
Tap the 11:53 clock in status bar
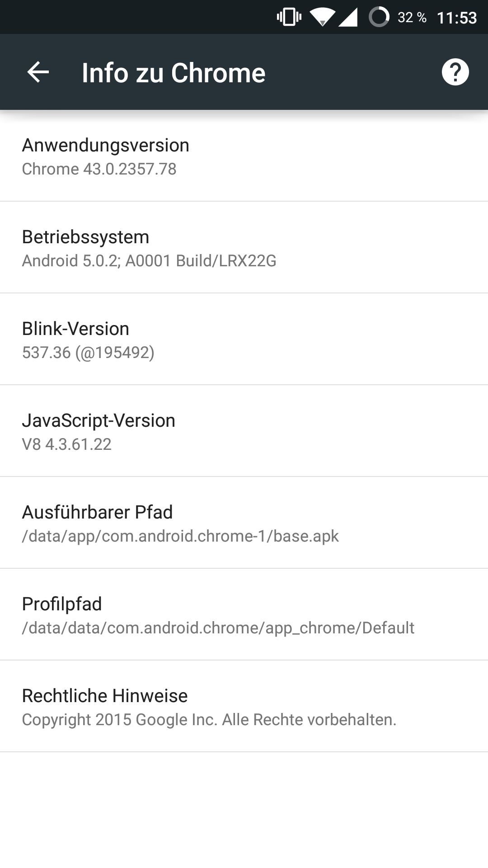pos(457,18)
